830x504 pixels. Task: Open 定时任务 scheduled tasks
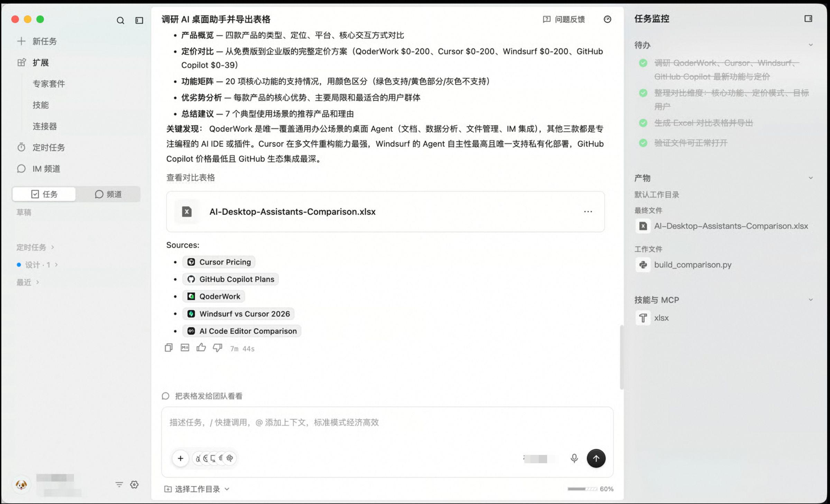[41, 148]
